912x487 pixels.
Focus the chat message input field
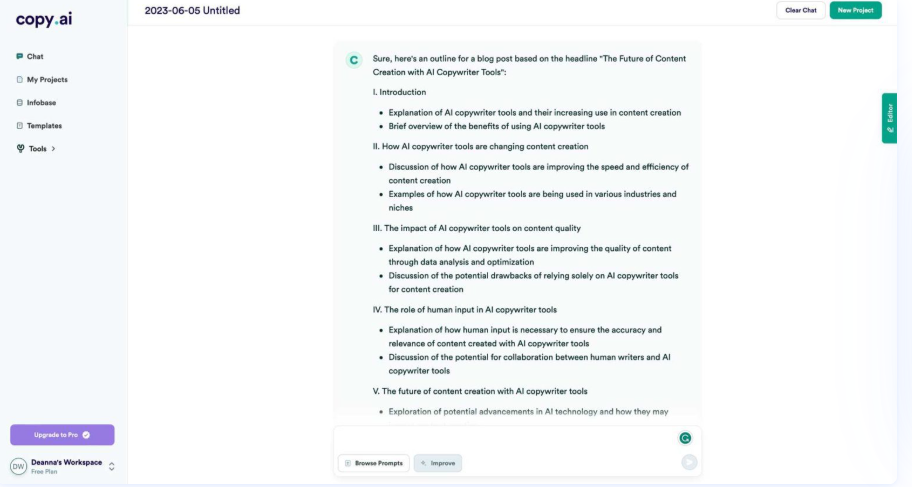[x=505, y=438]
